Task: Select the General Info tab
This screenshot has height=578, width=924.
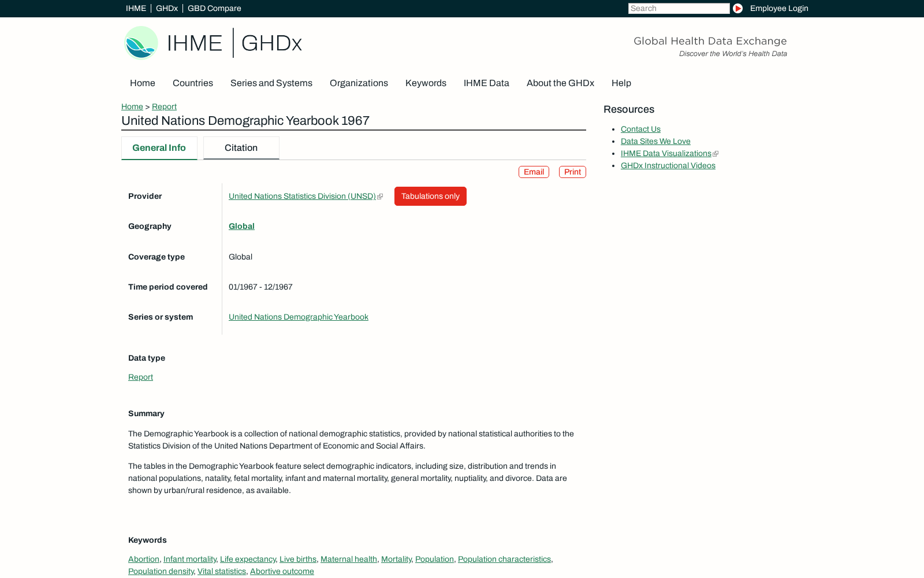Action: tap(159, 148)
